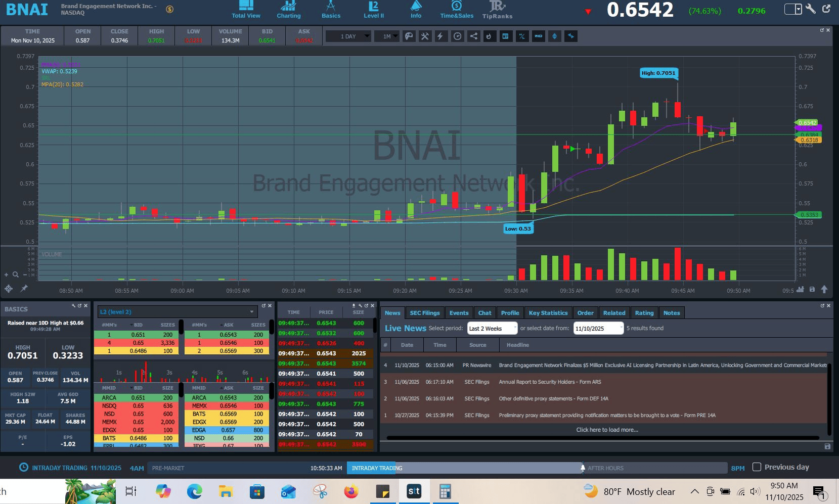Switch to the Chat tab
839x504 pixels.
click(484, 313)
